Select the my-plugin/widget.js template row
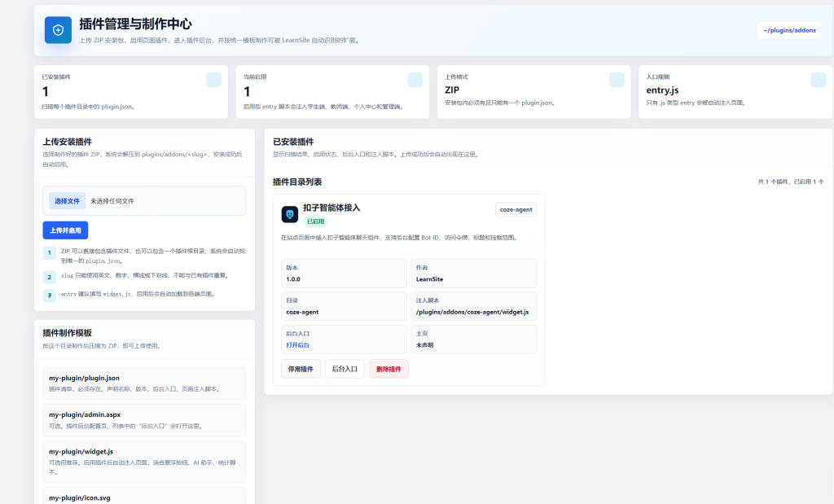Viewport: 834px width, 504px height. pos(144,462)
